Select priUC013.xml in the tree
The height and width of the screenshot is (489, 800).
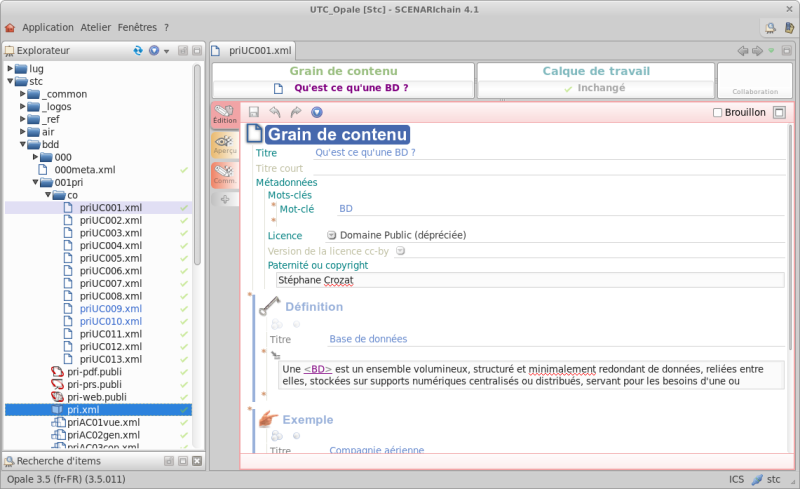[111, 359]
